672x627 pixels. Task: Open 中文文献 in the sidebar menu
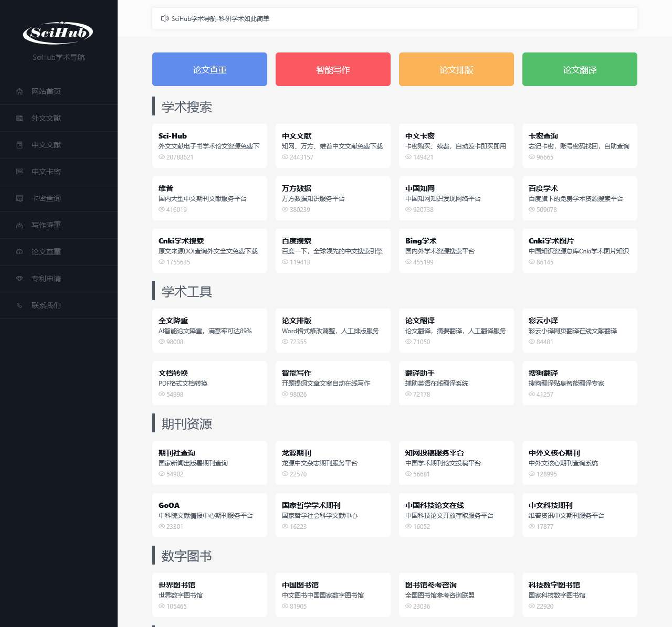(x=46, y=145)
